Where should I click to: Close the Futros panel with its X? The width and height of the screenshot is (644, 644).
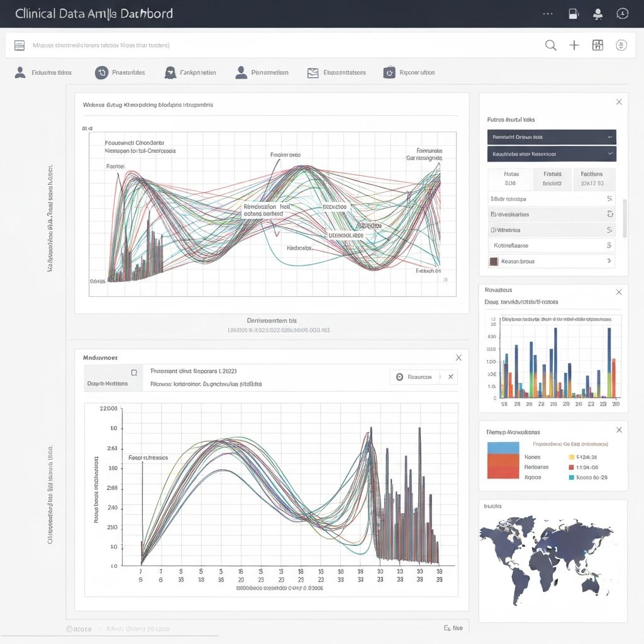[619, 102]
